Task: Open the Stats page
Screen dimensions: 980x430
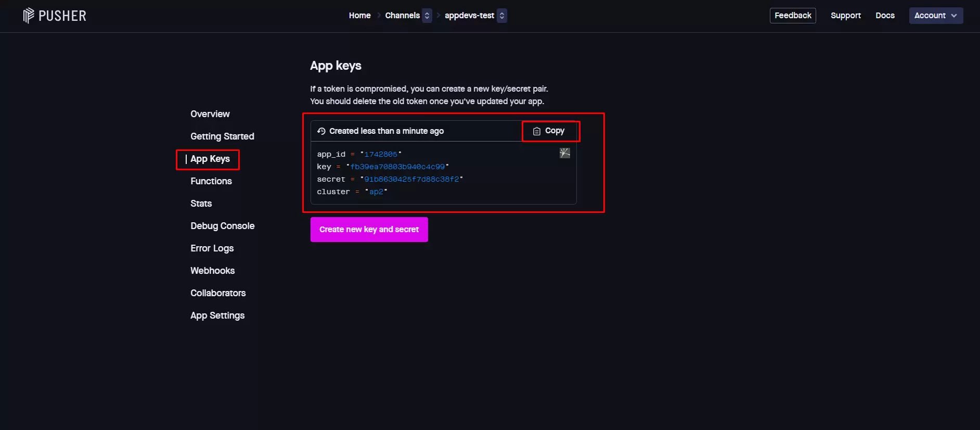Action: (x=201, y=204)
